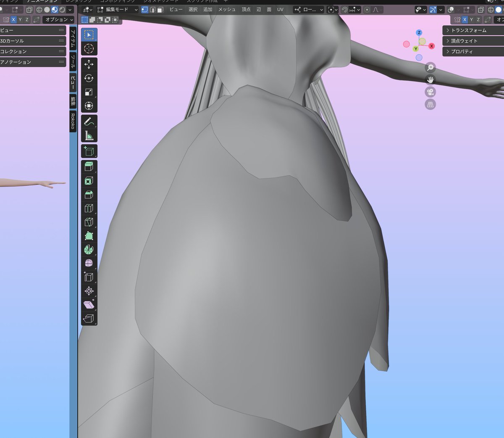Click the zoom magnifier navigation button

click(x=430, y=67)
